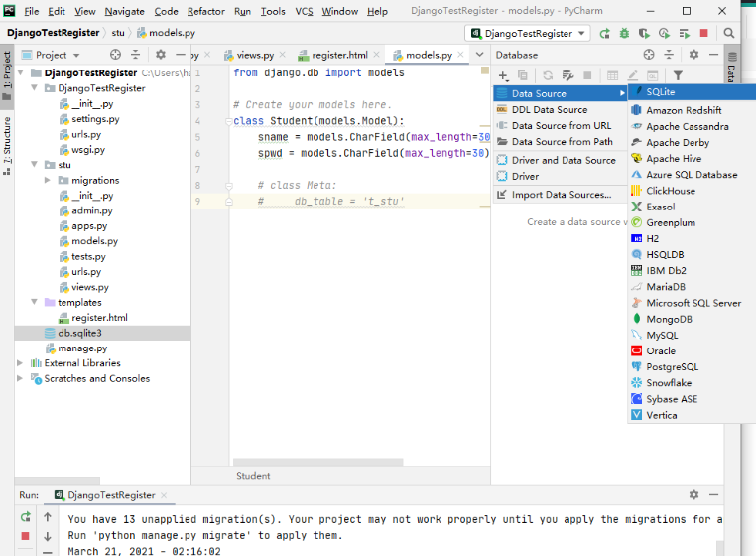Expand External Libraries node

[x=21, y=363]
